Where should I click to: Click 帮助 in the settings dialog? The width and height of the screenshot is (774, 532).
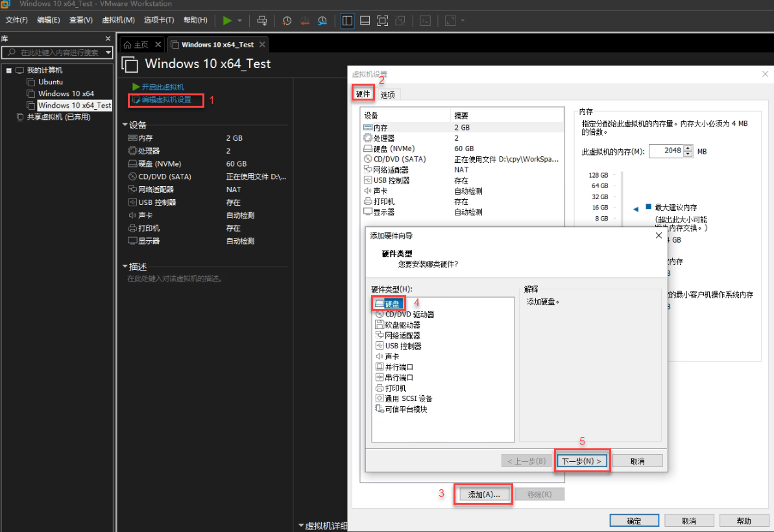pyautogui.click(x=744, y=521)
